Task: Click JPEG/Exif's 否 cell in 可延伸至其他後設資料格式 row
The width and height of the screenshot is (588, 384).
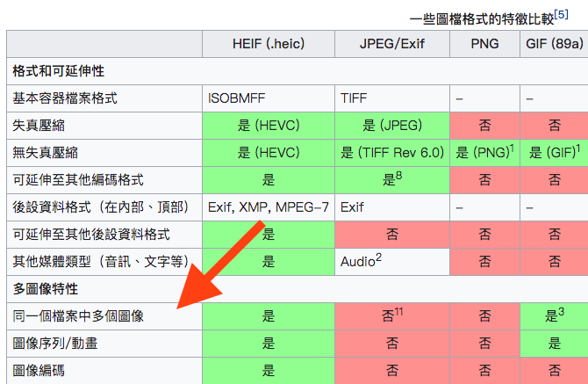Action: coord(392,235)
